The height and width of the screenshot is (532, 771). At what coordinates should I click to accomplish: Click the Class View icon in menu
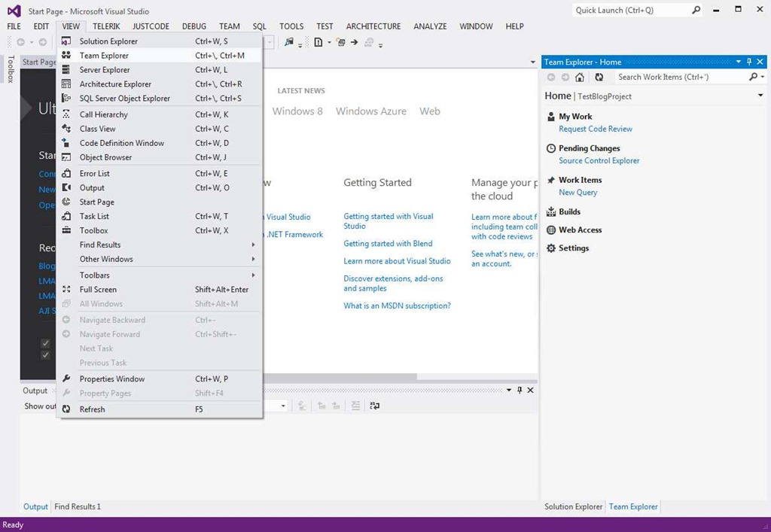click(x=66, y=129)
